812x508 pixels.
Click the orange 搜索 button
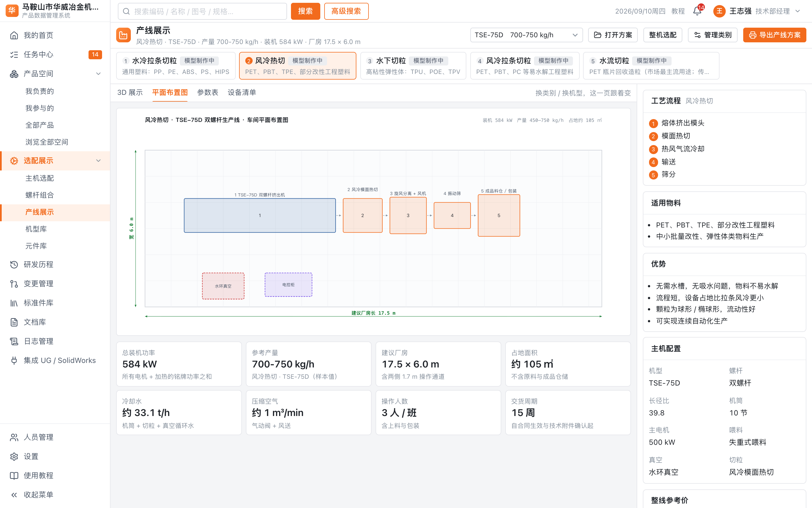click(x=305, y=11)
